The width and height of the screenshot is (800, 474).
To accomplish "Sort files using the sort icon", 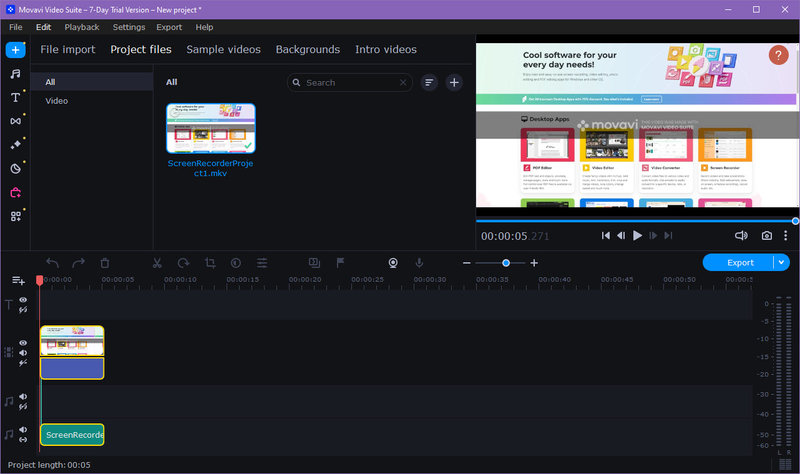I will (x=429, y=82).
